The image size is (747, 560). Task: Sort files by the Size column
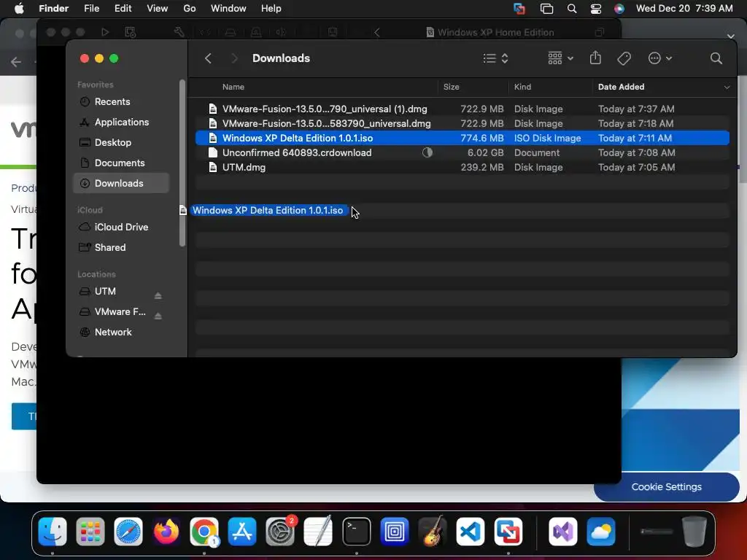tap(451, 87)
